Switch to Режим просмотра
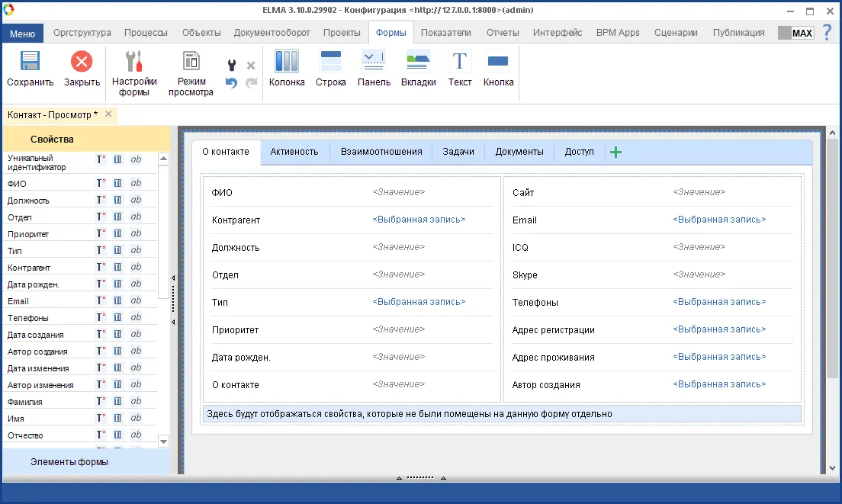 (x=191, y=63)
